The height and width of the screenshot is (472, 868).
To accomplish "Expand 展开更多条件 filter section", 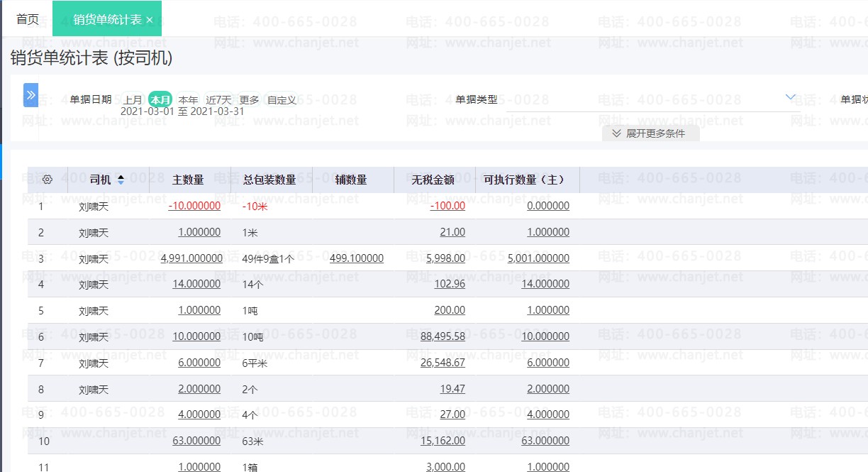I will tap(650, 133).
